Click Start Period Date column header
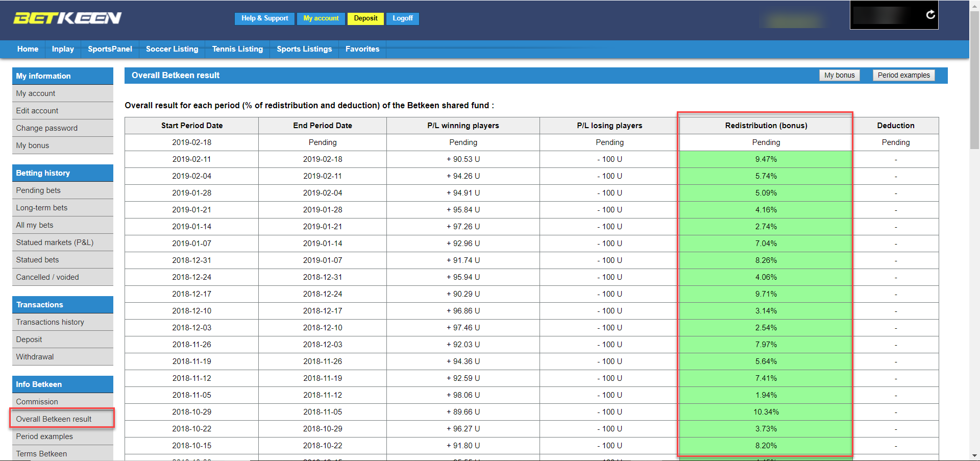 pyautogui.click(x=192, y=126)
